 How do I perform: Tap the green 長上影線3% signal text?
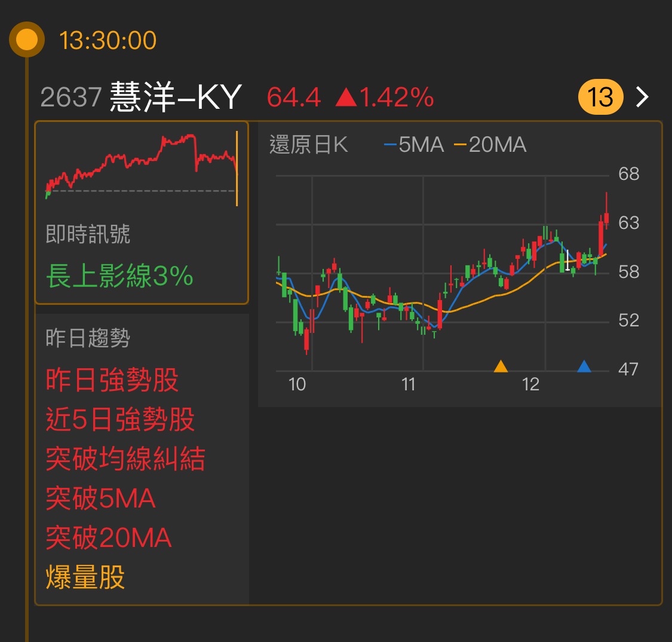[x=119, y=276]
